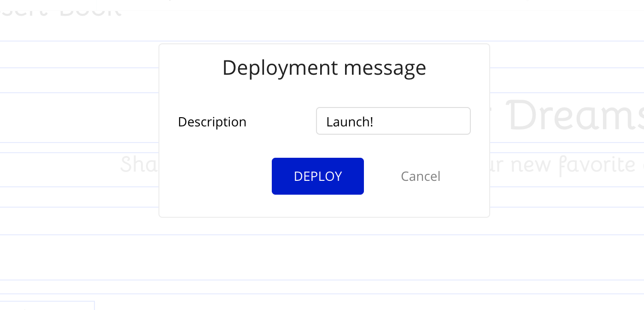Click the 'Description' field label
Screen dimensions: 644x310
[212, 122]
